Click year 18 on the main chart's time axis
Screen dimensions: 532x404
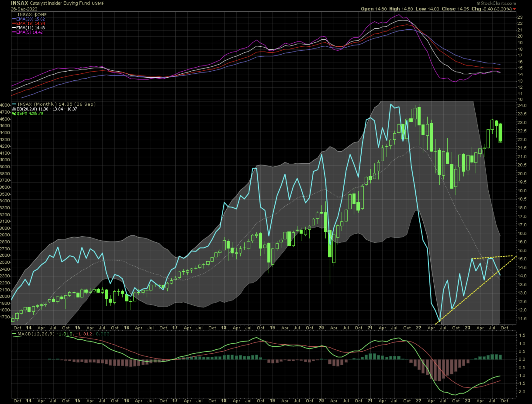pyautogui.click(x=224, y=328)
